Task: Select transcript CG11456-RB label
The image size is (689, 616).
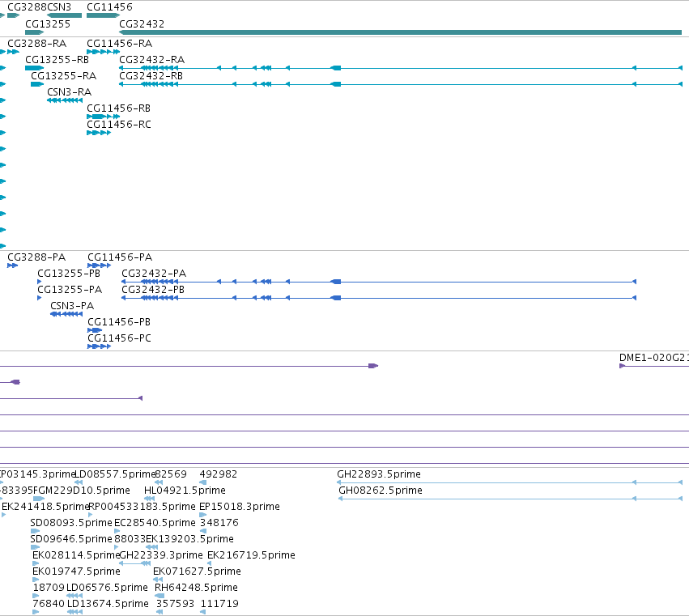Action: coord(119,108)
